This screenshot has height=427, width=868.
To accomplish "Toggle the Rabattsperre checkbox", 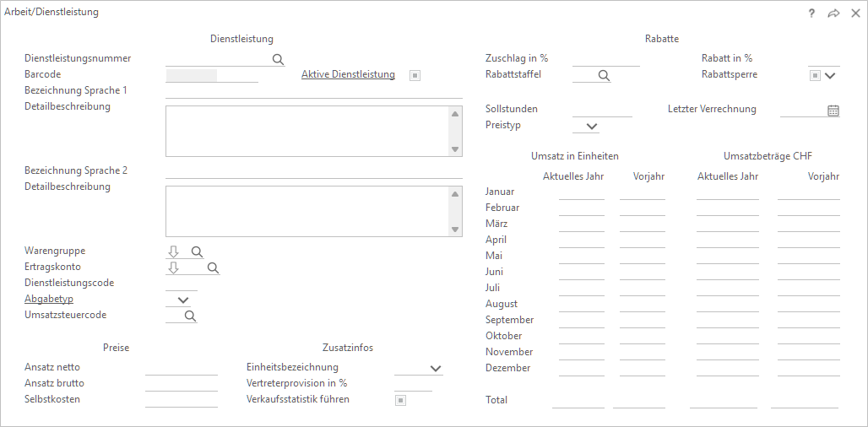I will click(x=815, y=75).
